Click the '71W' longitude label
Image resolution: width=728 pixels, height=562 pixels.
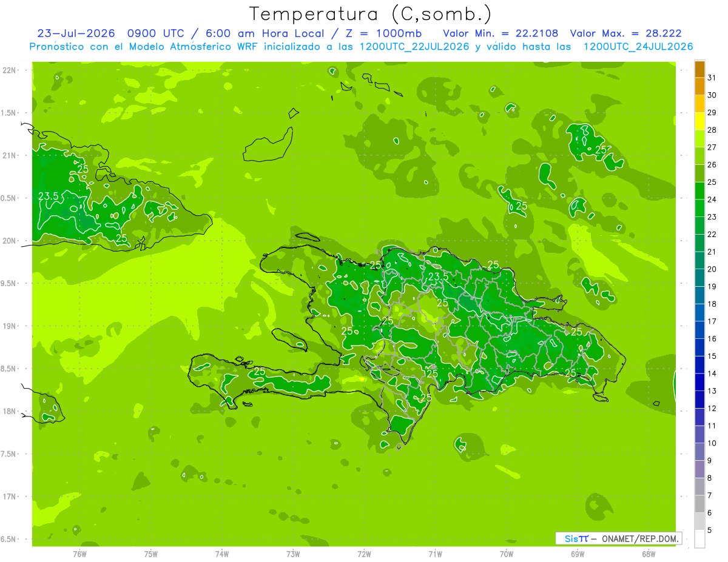(435, 554)
